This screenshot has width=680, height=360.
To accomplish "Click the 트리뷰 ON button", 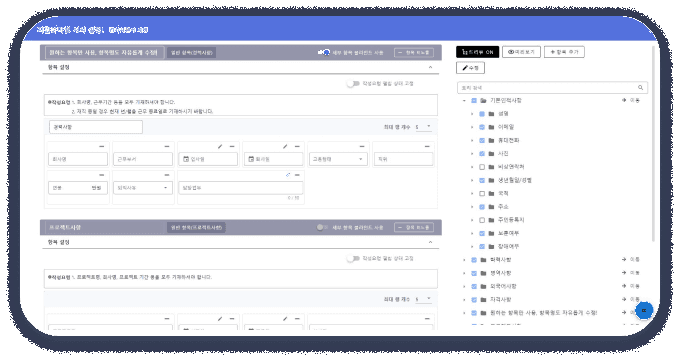I will tap(477, 52).
